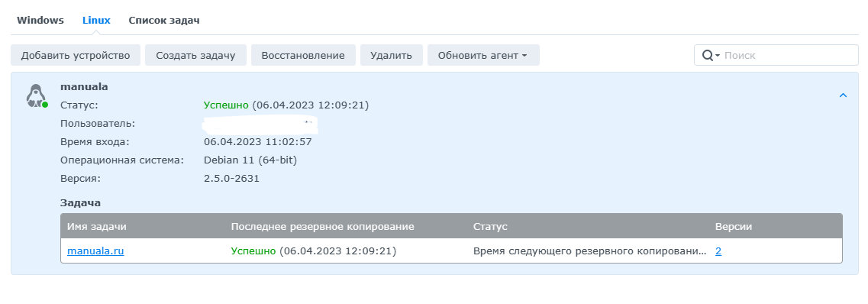Click the Создать задачу button
Screen dimensions: 868x304
coord(195,55)
